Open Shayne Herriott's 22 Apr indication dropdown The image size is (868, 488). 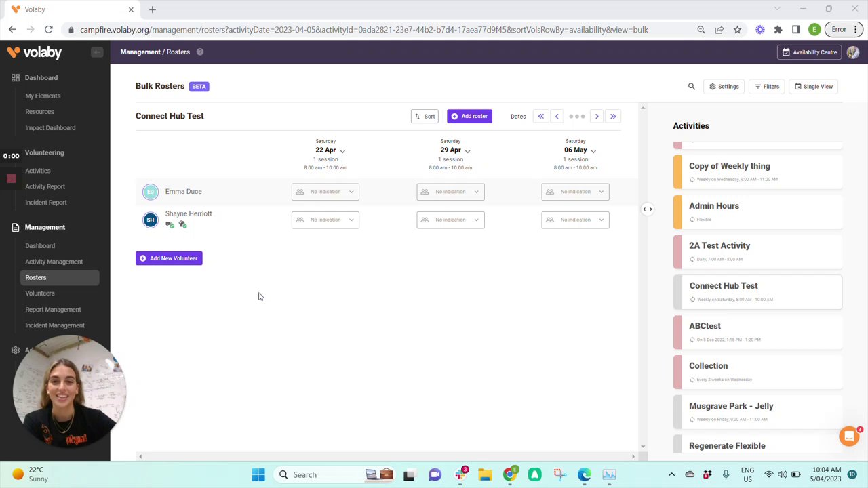325,220
